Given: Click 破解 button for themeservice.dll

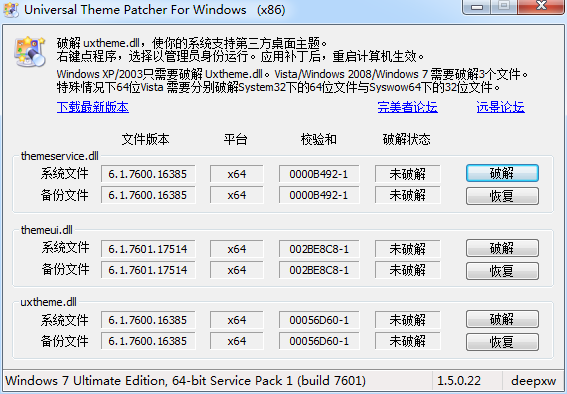Looking at the screenshot, I should 502,173.
